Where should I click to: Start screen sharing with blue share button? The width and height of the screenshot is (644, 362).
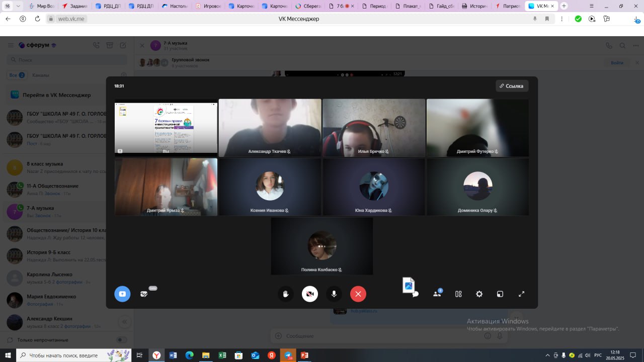[122, 294]
